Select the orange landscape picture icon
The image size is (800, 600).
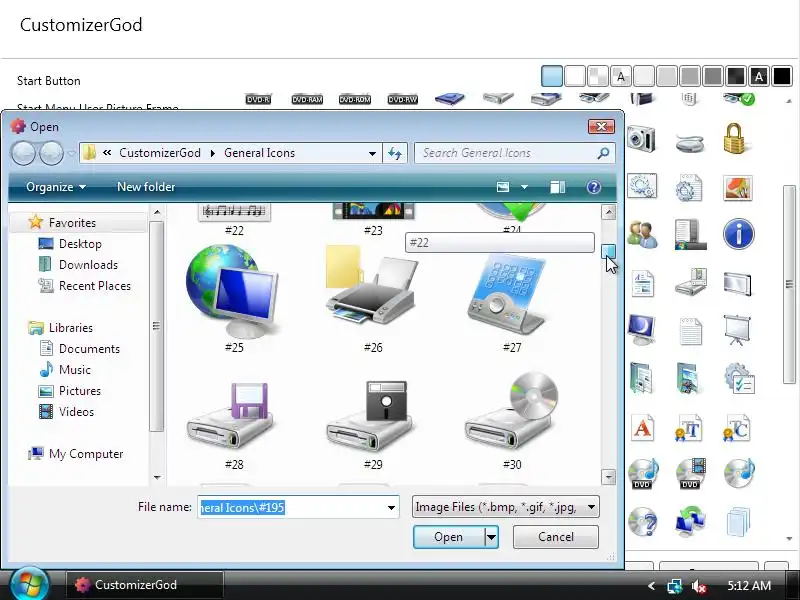(738, 188)
